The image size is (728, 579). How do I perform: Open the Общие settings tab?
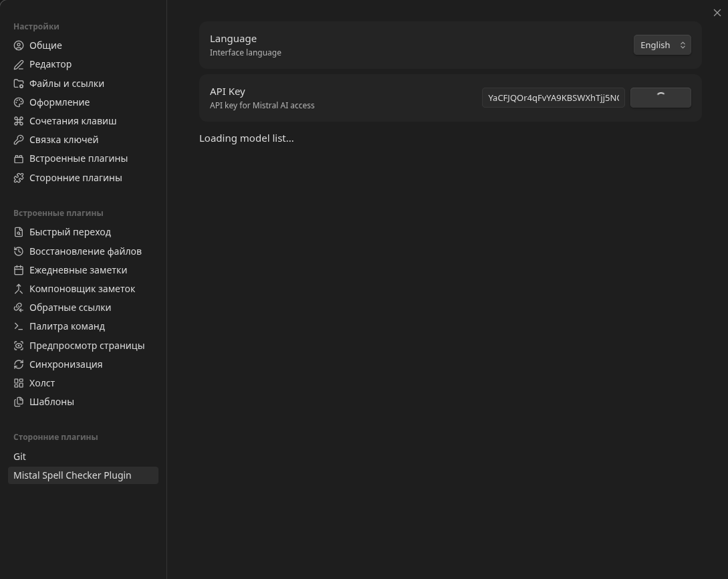click(83, 45)
